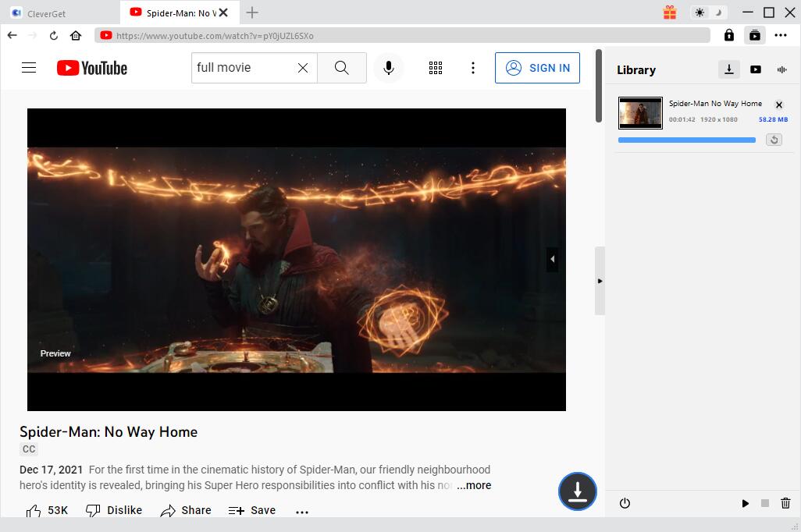Toggle the light/dark theme switch
This screenshot has width=801, height=532.
tap(709, 12)
